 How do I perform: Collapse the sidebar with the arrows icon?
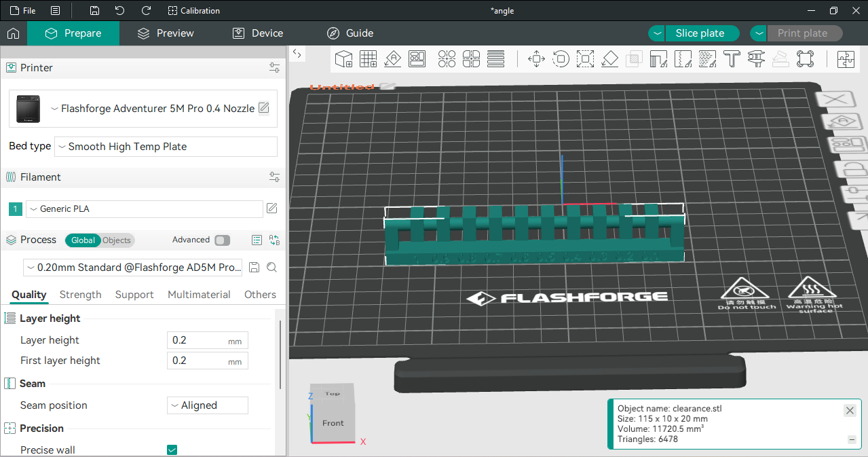point(297,54)
